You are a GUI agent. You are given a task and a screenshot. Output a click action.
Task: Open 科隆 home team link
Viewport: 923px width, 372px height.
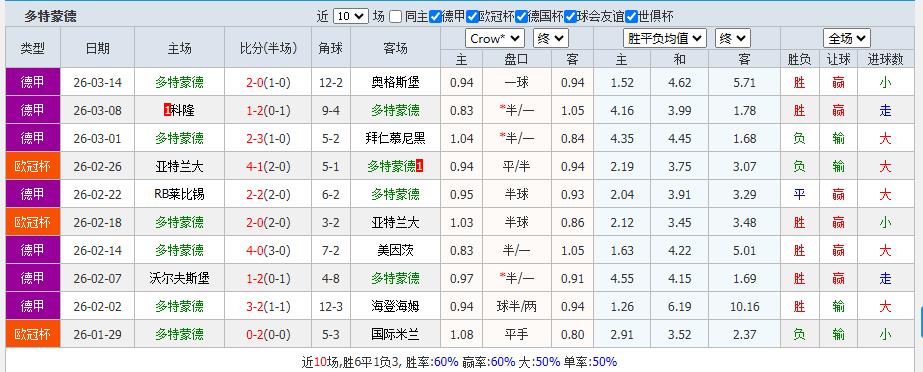click(x=182, y=111)
